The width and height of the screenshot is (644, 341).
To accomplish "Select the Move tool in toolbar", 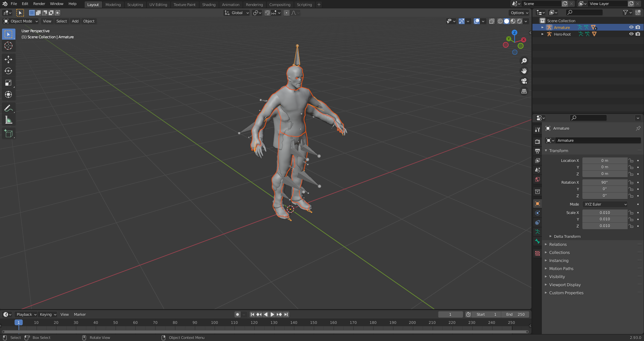I will point(8,59).
